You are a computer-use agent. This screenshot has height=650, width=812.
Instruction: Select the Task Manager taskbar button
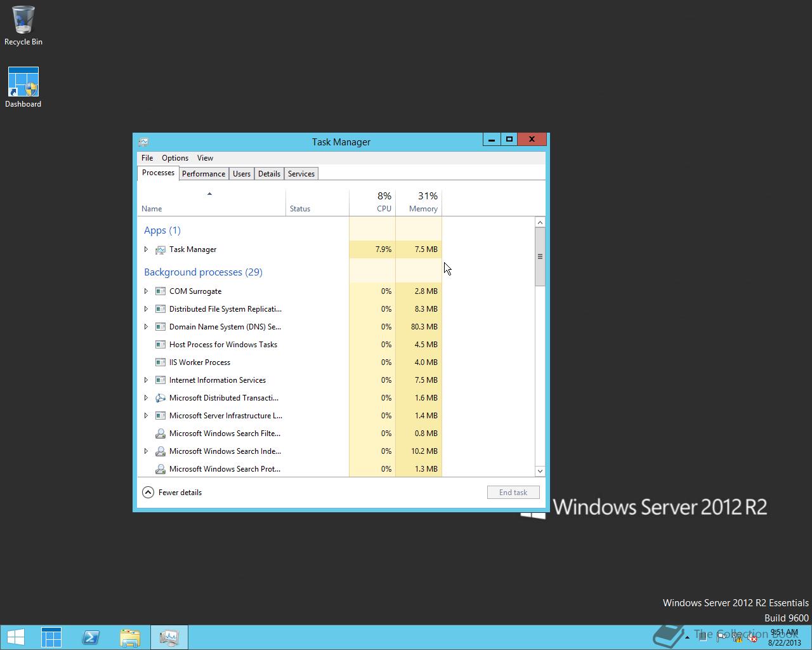(169, 637)
